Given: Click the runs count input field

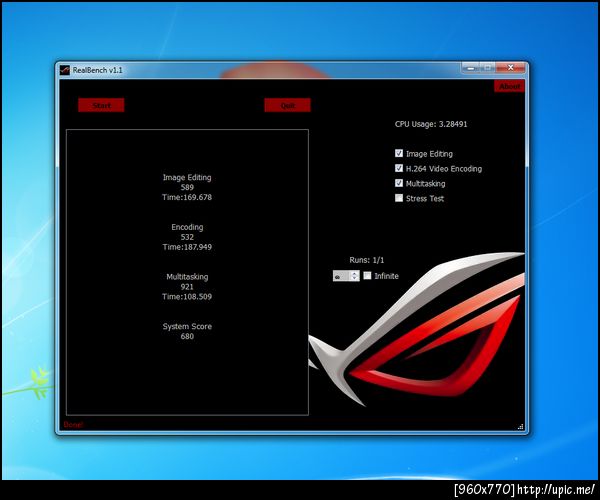Looking at the screenshot, I should pos(342,276).
